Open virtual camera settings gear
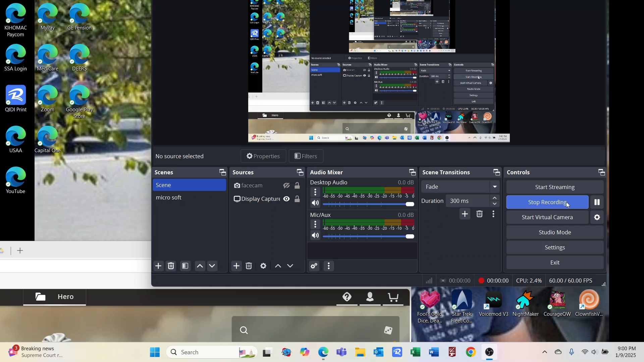Screen dimensions: 644x362 (x=597, y=217)
